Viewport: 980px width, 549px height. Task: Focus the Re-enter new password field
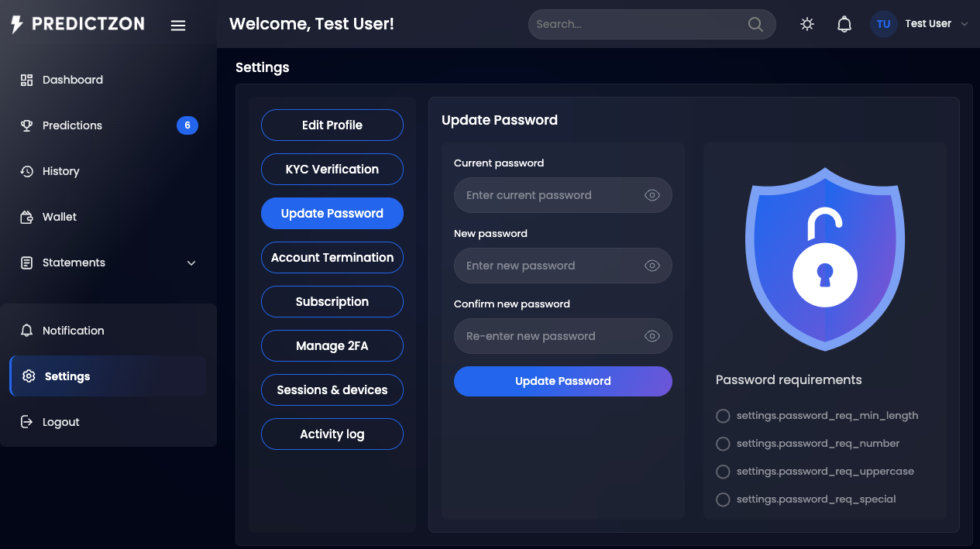point(563,336)
